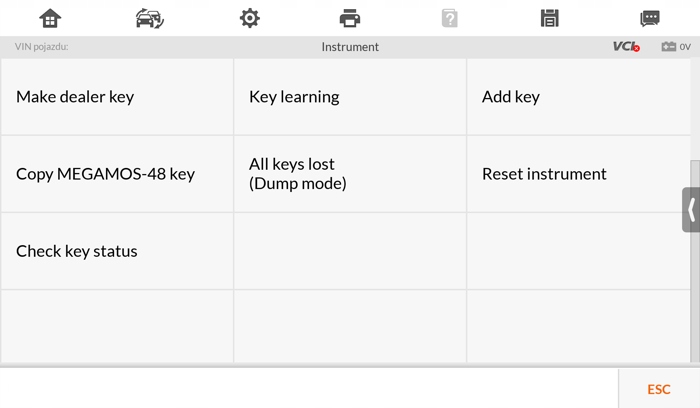
Task: Click the VIN pojazdu field
Action: pyautogui.click(x=42, y=47)
